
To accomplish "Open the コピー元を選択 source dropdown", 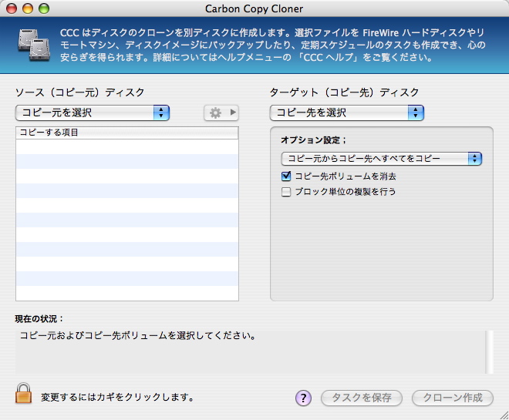I will (92, 113).
